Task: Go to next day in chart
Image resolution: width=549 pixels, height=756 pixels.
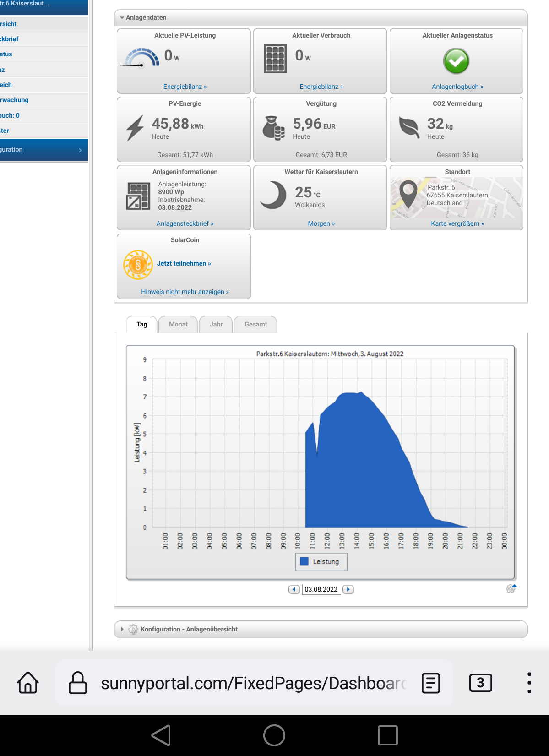Action: pyautogui.click(x=348, y=589)
